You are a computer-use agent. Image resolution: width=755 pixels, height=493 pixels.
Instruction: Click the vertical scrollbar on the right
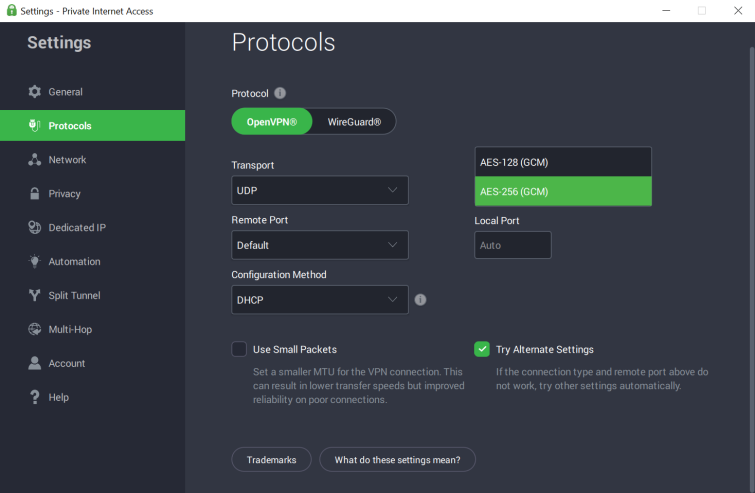(x=751, y=270)
